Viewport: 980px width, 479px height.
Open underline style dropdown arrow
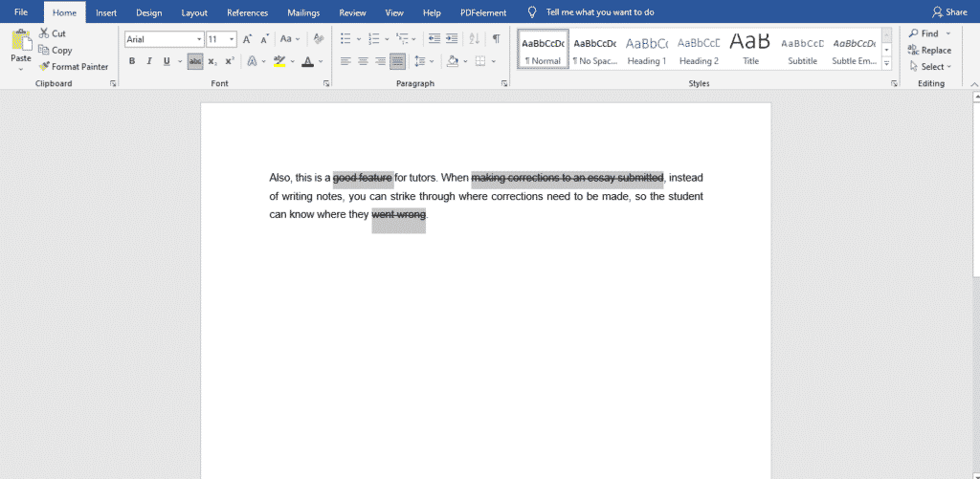point(180,61)
